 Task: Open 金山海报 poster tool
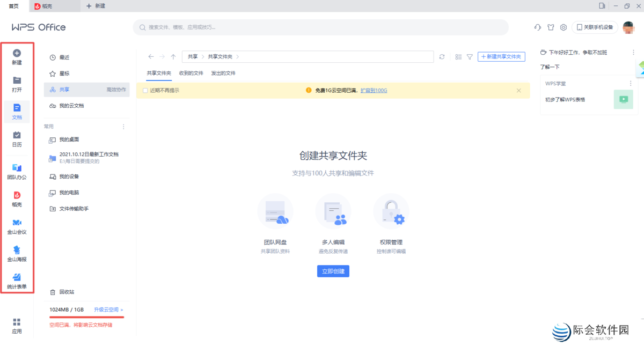pos(17,250)
